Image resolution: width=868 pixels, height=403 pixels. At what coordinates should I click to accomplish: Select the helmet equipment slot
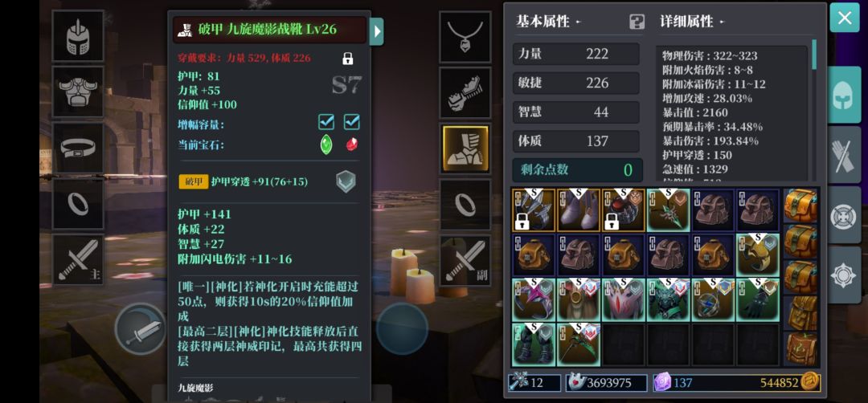pos(78,36)
